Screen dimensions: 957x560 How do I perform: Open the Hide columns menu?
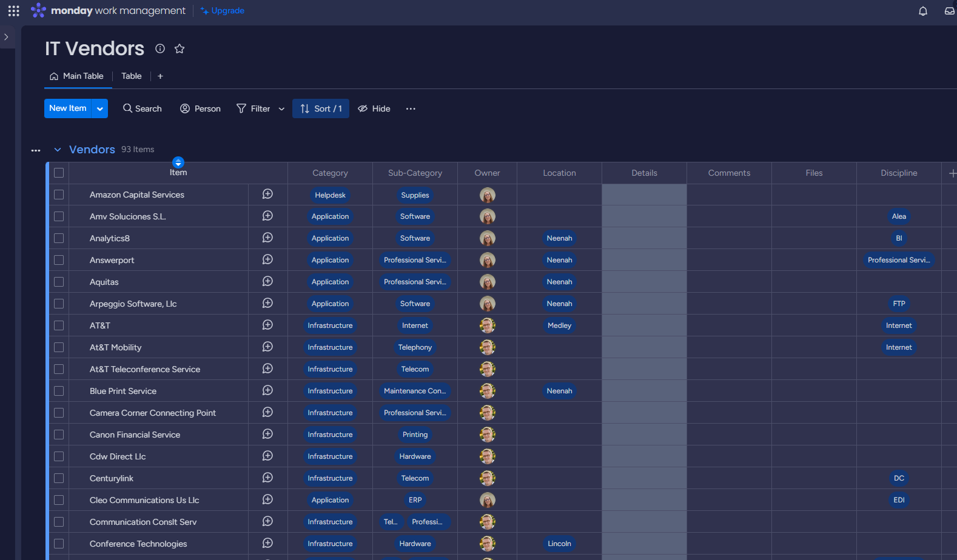374,108
